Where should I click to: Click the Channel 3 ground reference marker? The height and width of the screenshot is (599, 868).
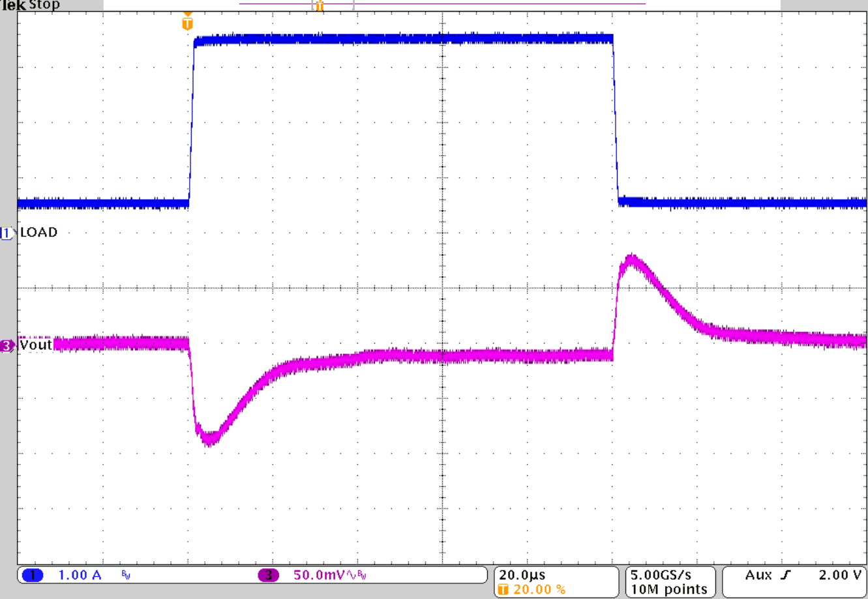tap(6, 344)
